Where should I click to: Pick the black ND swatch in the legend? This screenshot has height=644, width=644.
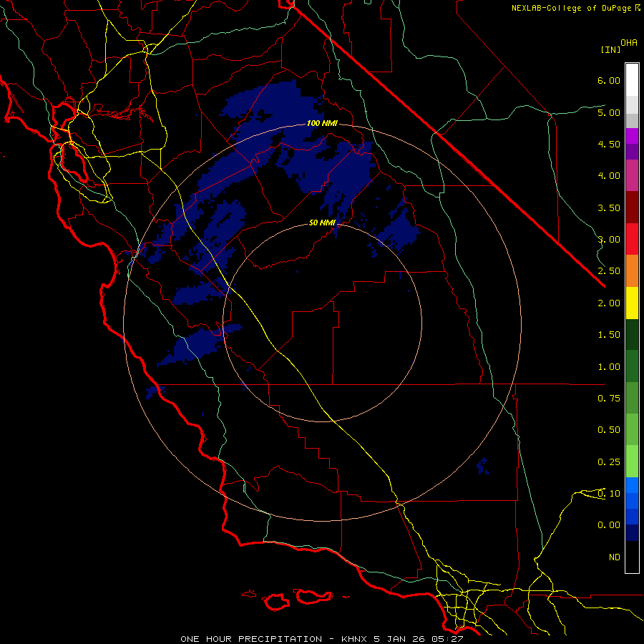click(632, 557)
